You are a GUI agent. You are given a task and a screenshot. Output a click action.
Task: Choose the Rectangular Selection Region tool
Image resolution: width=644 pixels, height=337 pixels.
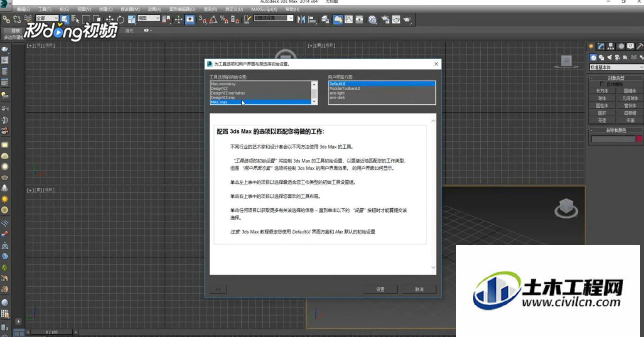pos(86,19)
